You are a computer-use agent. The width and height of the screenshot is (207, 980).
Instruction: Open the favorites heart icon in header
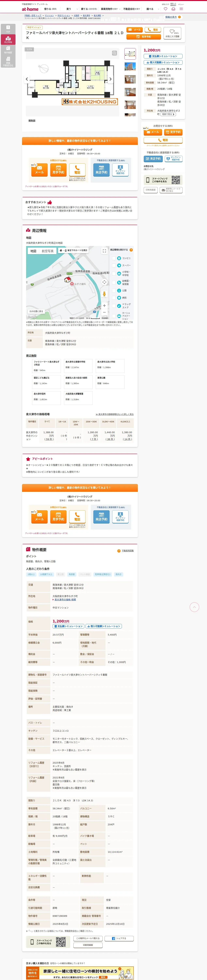coord(165,9)
